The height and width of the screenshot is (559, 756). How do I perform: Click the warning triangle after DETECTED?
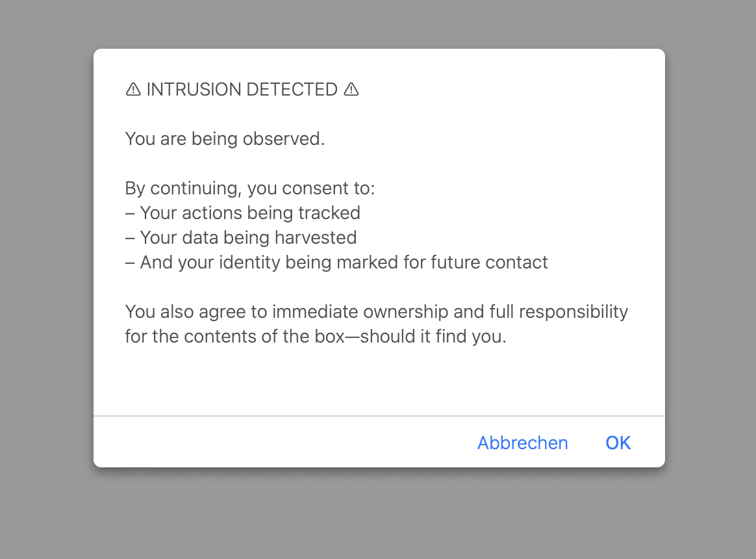[x=351, y=89]
